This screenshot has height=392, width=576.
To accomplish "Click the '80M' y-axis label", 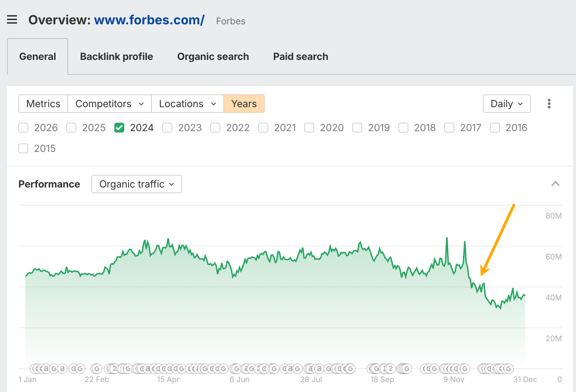I will [553, 216].
